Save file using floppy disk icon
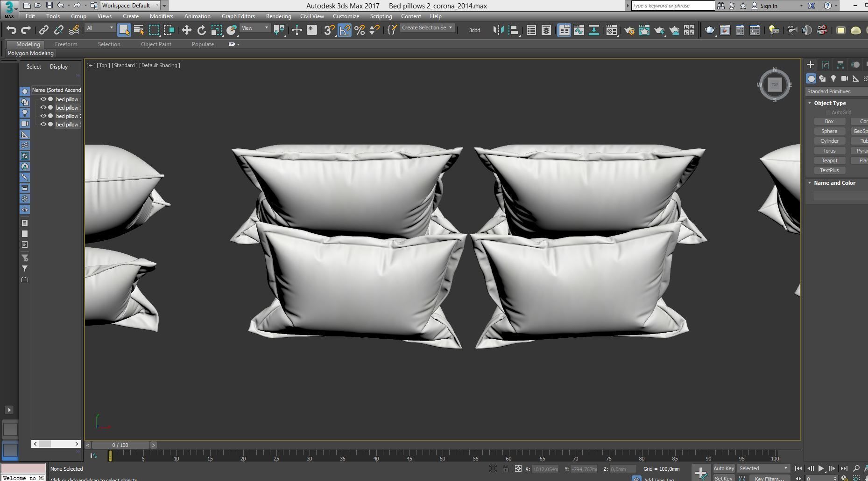The height and width of the screenshot is (481, 868). [49, 6]
